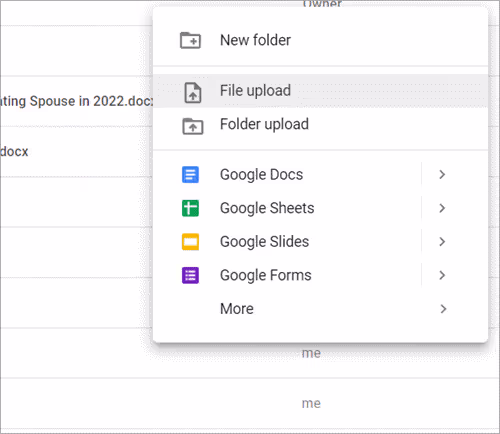Expand the More submenu arrow

[443, 309]
